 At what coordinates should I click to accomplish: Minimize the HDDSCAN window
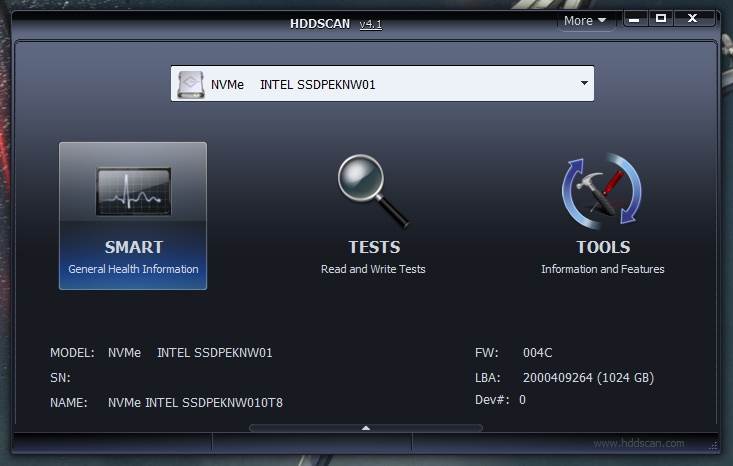coord(634,19)
